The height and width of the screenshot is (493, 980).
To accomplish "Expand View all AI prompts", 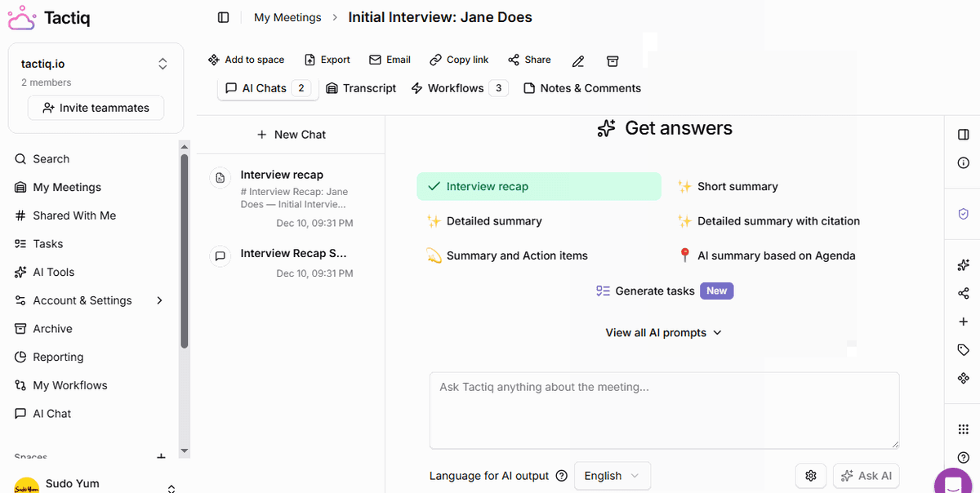I will coord(664,333).
